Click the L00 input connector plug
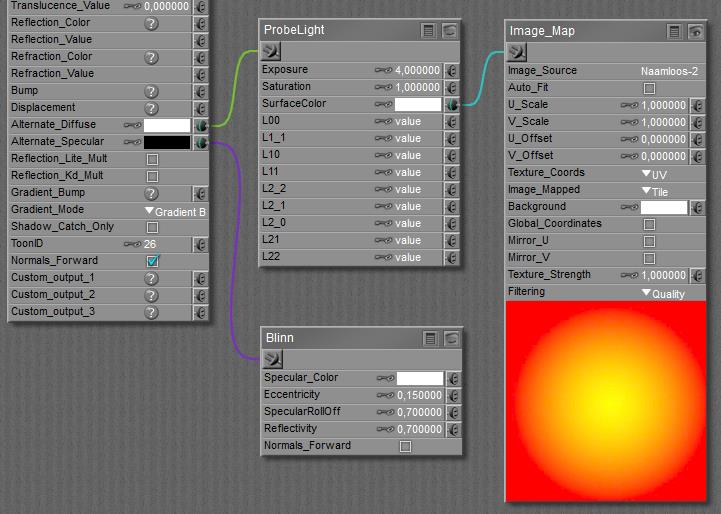The image size is (721, 514). (452, 121)
